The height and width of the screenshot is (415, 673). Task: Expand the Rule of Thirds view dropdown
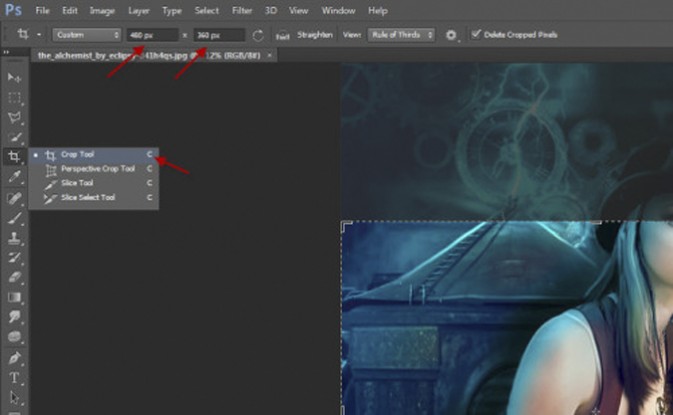402,35
